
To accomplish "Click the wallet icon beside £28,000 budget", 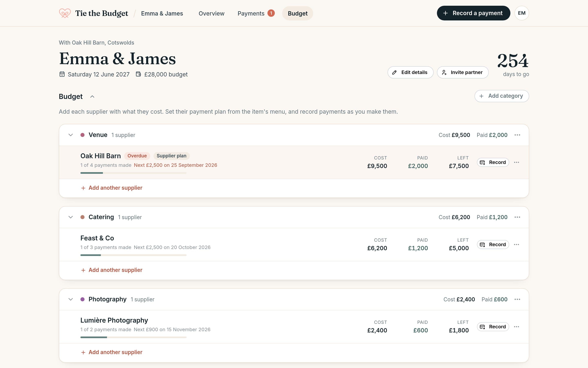I will [x=138, y=74].
